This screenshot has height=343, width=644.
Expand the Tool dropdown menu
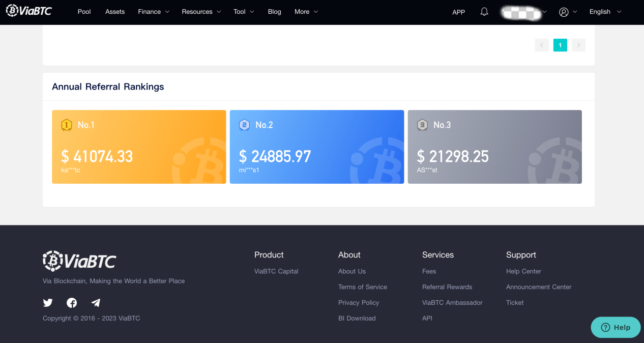(244, 12)
